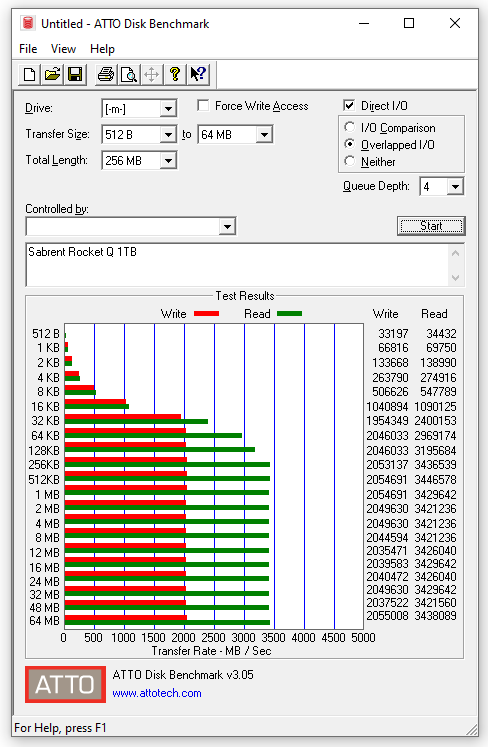
Task: Click the red Write legend swatch
Action: pos(206,313)
